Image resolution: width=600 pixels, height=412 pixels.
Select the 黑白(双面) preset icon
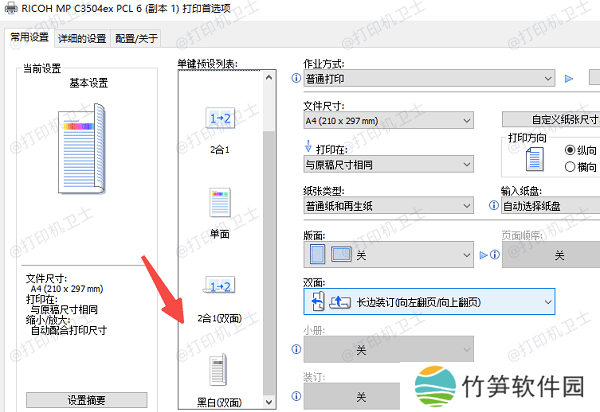pos(219,370)
